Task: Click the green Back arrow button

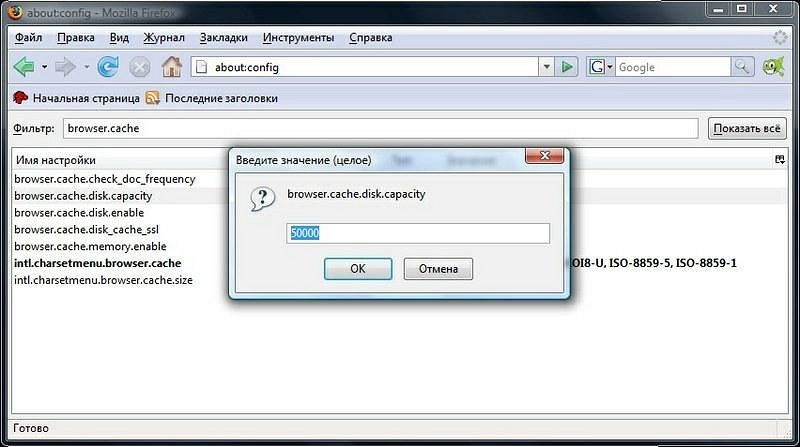Action: pos(24,67)
